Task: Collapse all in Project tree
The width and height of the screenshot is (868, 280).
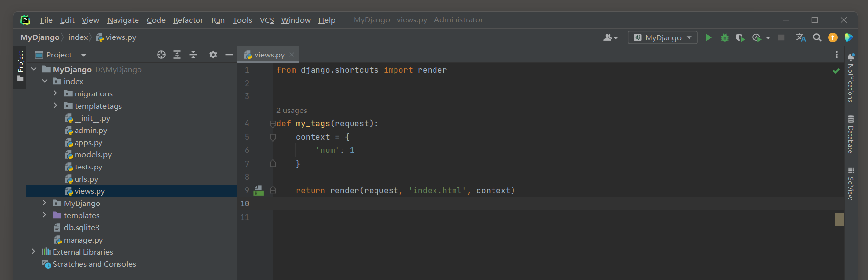Action: (x=193, y=55)
